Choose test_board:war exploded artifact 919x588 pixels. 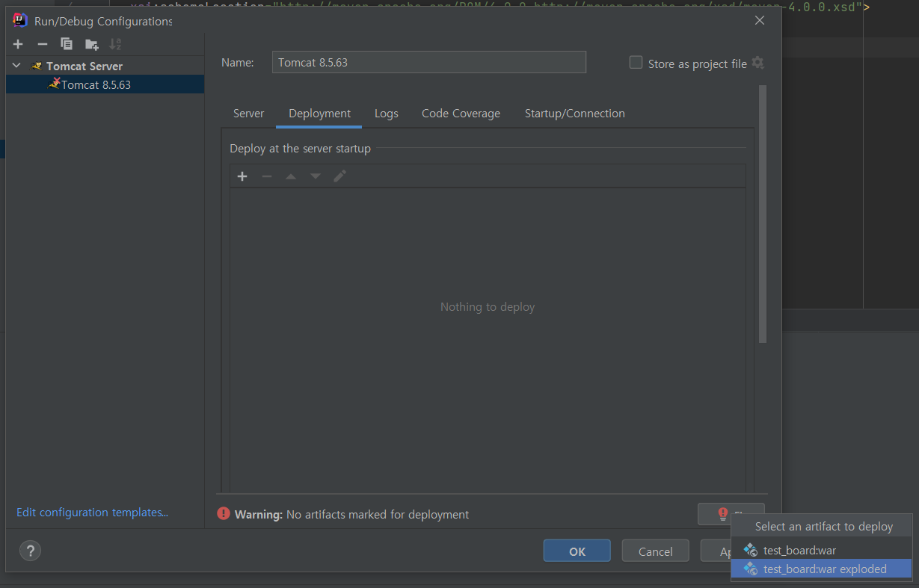[821, 569]
